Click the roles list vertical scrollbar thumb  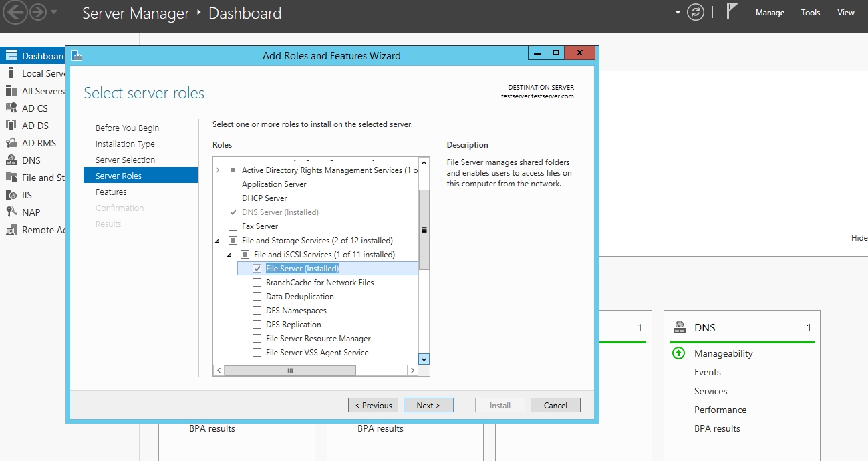pyautogui.click(x=424, y=229)
